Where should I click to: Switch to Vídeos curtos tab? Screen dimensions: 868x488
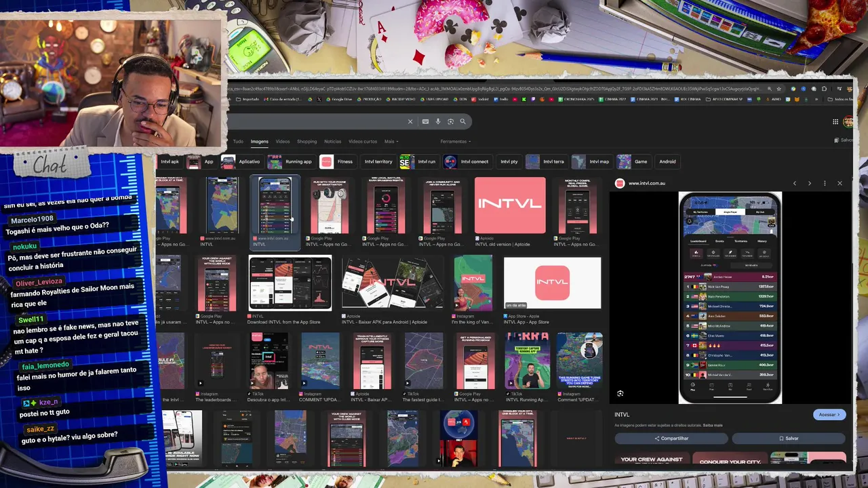point(363,142)
